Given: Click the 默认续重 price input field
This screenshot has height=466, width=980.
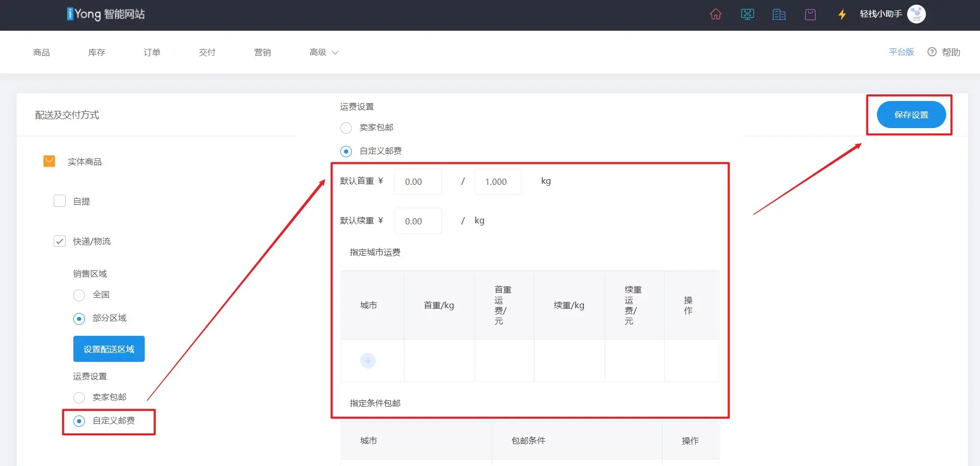Looking at the screenshot, I should pos(418,221).
